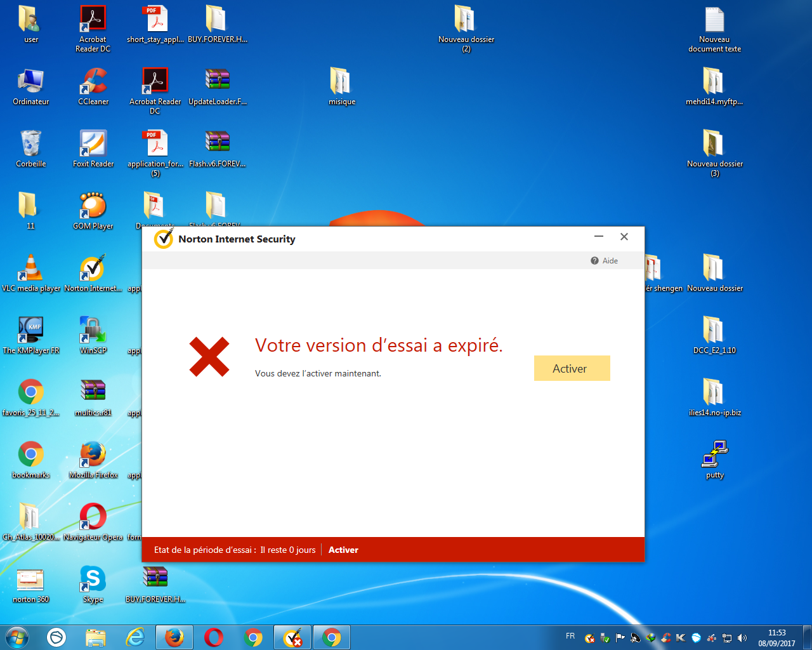Viewport: 812px width, 650px height.
Task: Open Nouveau dossier (2) folder
Action: point(466,29)
